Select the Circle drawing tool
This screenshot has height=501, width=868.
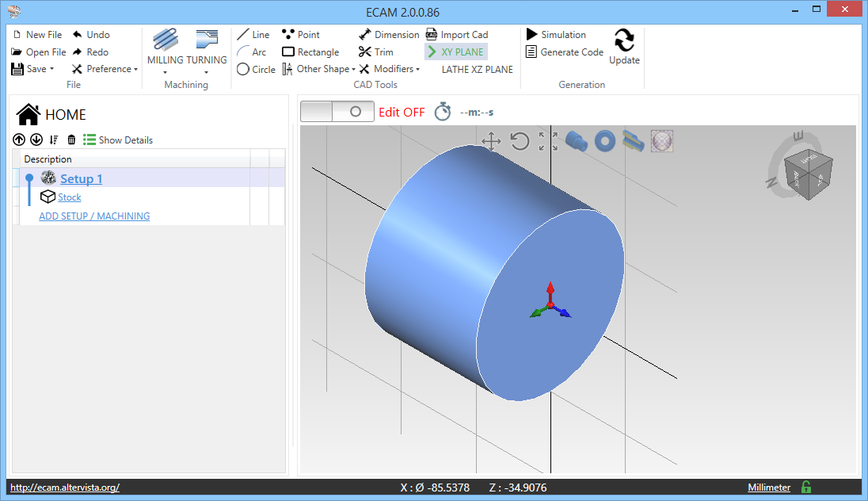pyautogui.click(x=256, y=69)
